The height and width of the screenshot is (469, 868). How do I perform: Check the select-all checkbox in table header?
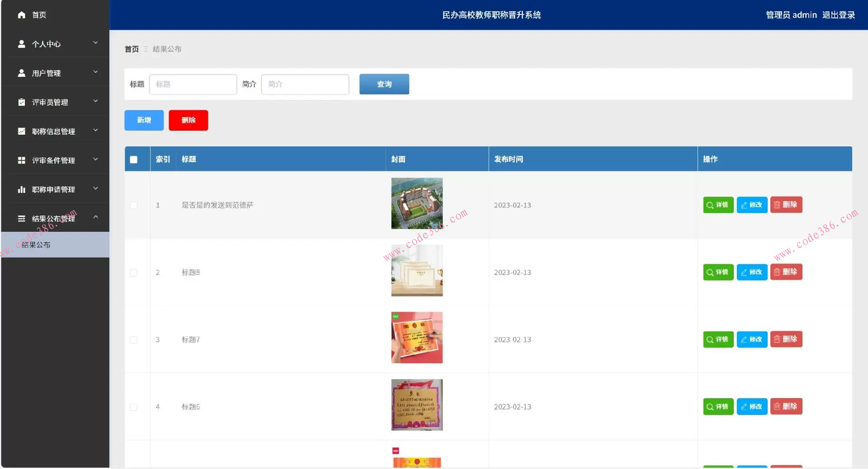tap(133, 159)
